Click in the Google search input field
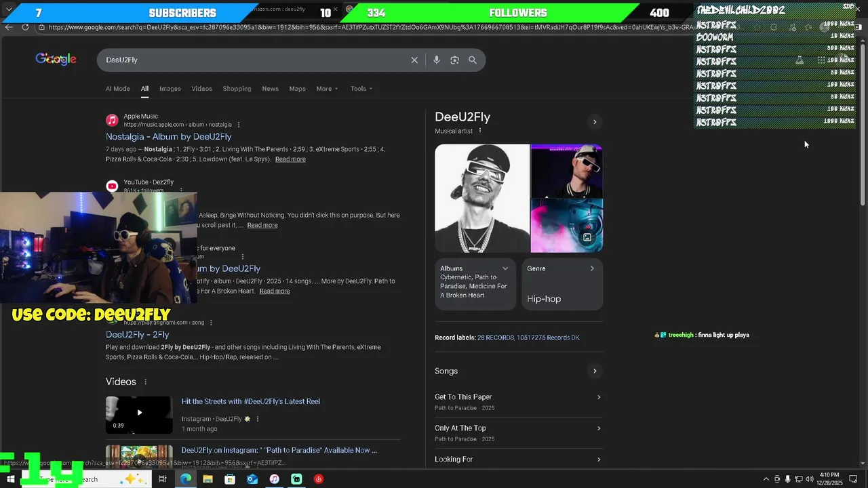The width and height of the screenshot is (868, 488). [x=255, y=60]
